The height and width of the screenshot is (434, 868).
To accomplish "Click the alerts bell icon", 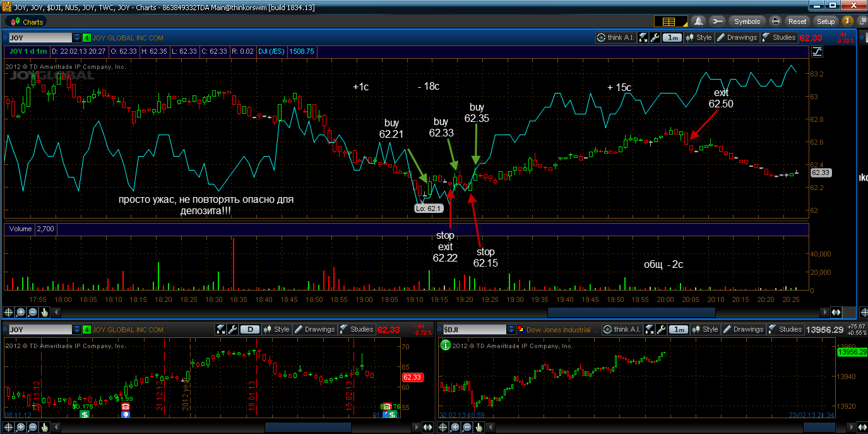I will [x=699, y=21].
